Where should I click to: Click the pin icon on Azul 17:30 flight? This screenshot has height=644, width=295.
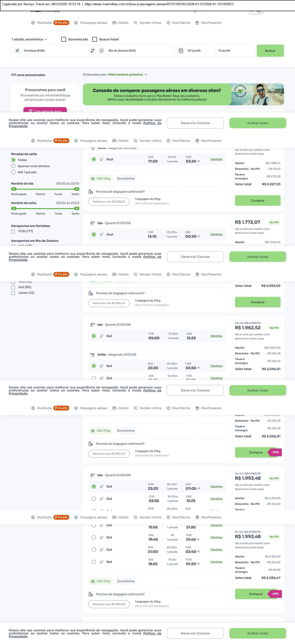click(x=101, y=159)
